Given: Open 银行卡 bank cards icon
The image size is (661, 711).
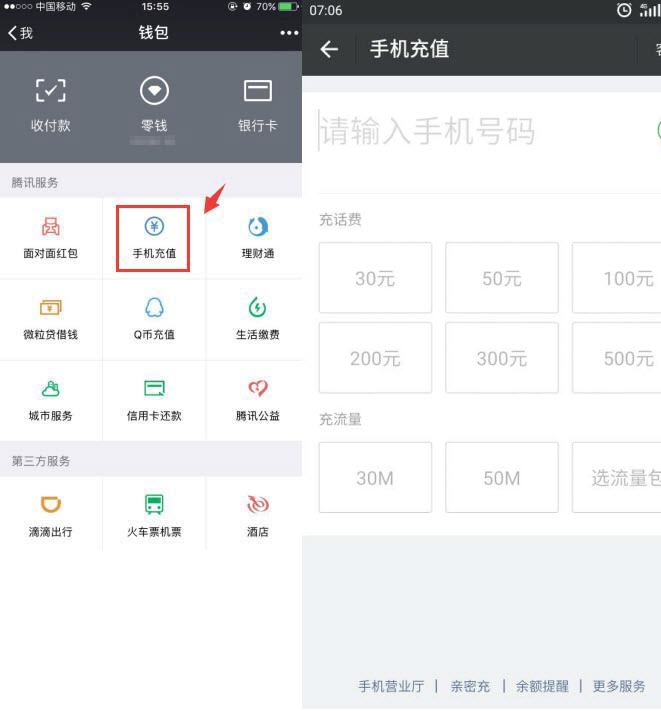Looking at the screenshot, I should click(x=257, y=92).
